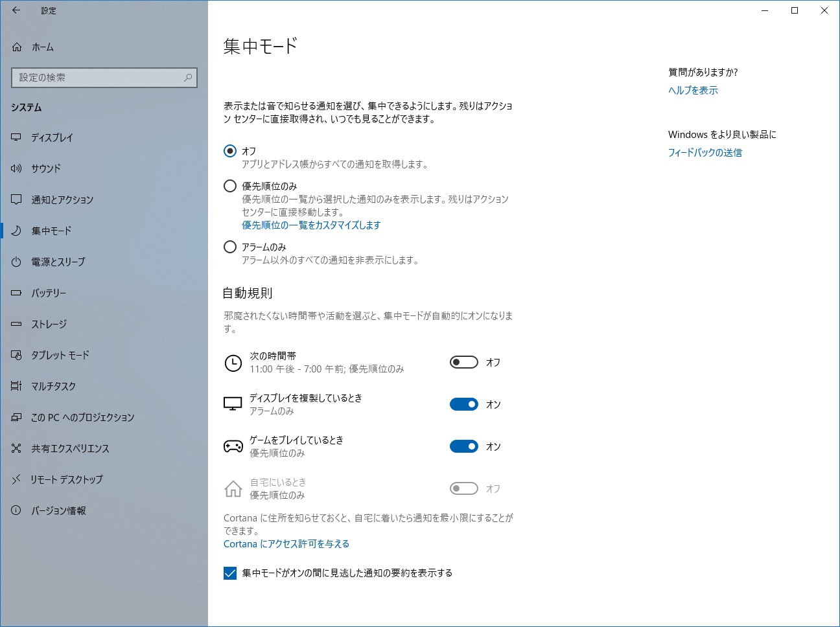The height and width of the screenshot is (627, 840).
Task: Click the サウンド speaker icon
Action: pos(16,168)
